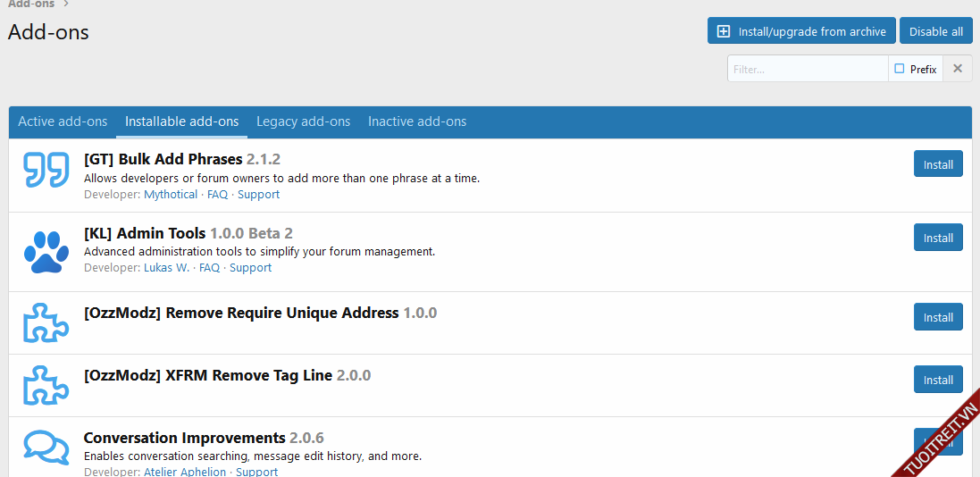Open the Legacy add-ons tab
This screenshot has width=980, height=477.
[x=303, y=121]
